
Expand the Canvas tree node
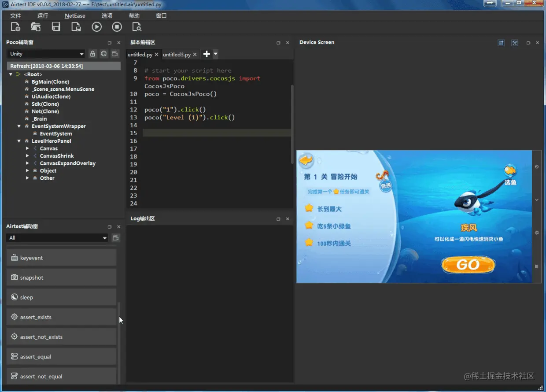pos(27,149)
